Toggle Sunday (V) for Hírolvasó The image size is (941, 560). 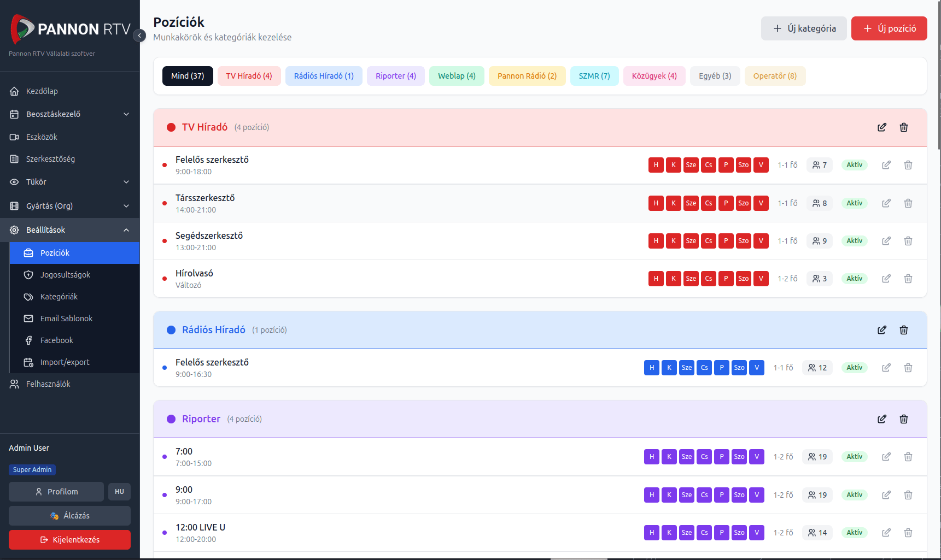click(761, 279)
